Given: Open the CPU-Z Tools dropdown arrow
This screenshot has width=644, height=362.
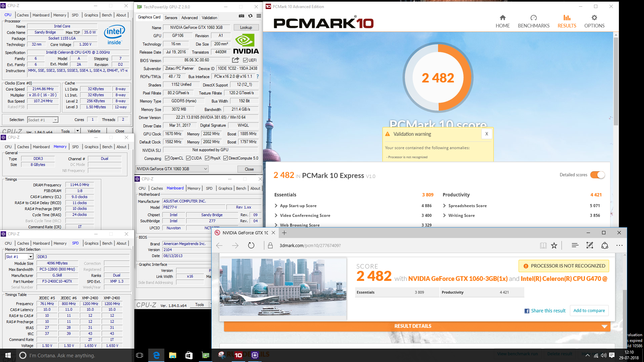Looking at the screenshot, I should click(x=77, y=131).
